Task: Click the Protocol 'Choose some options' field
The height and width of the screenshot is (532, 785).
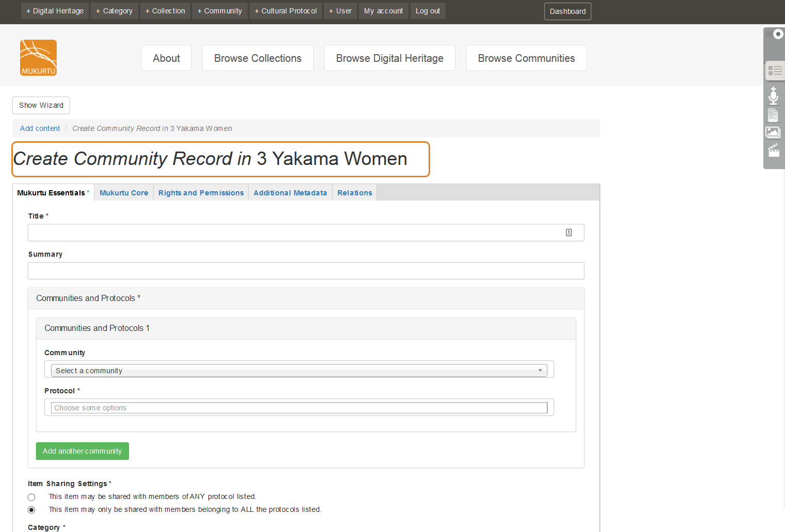Action: 299,408
